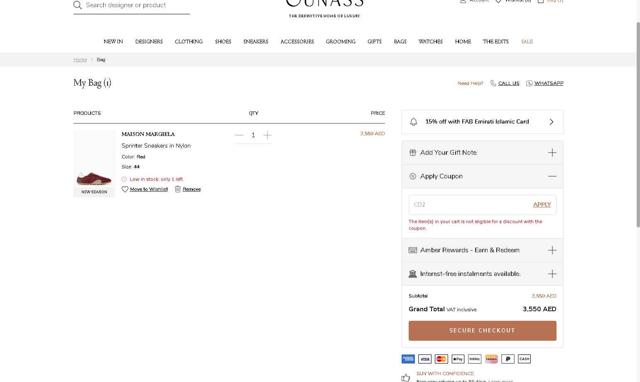Go to Home breadcrumb link
640x382 pixels.
(x=80, y=60)
